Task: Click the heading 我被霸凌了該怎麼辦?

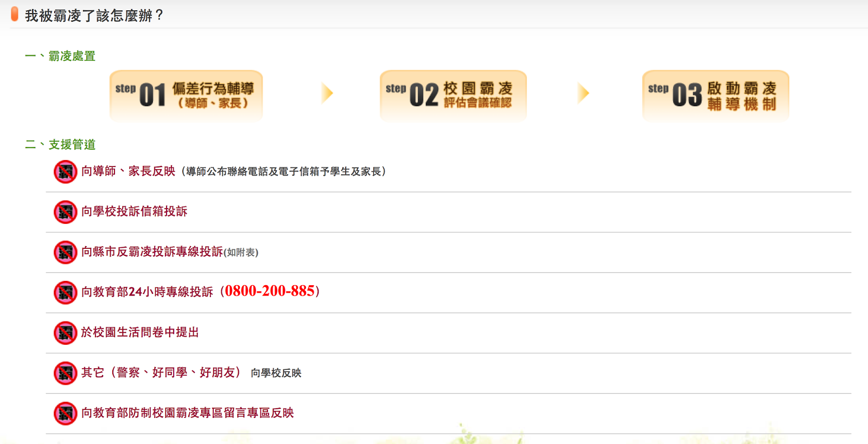Action: coord(94,15)
